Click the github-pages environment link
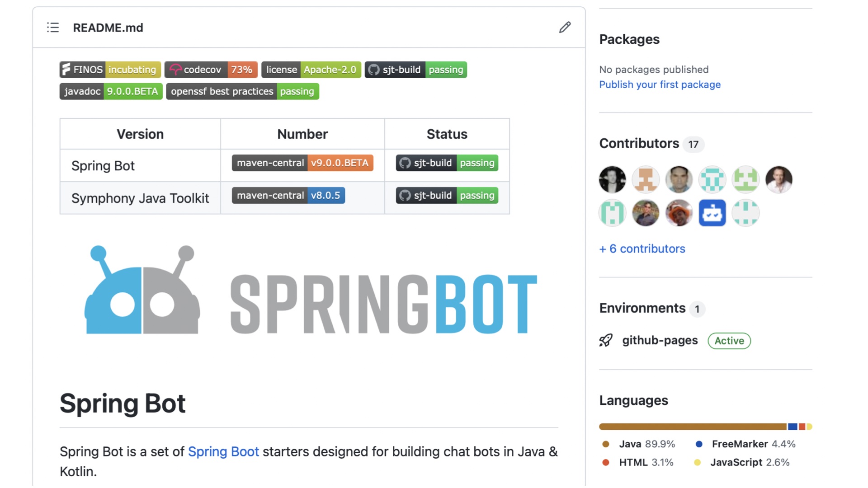Image resolution: width=868 pixels, height=488 pixels. coord(660,340)
